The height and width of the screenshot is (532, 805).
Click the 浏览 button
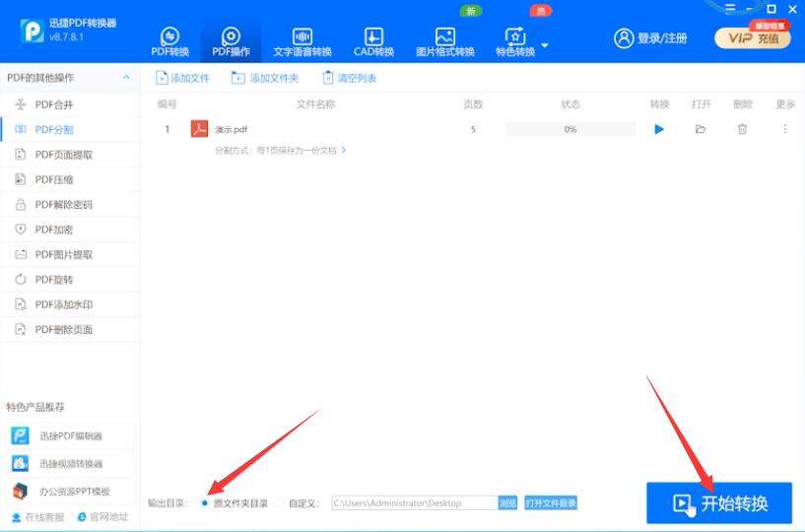pos(507,503)
